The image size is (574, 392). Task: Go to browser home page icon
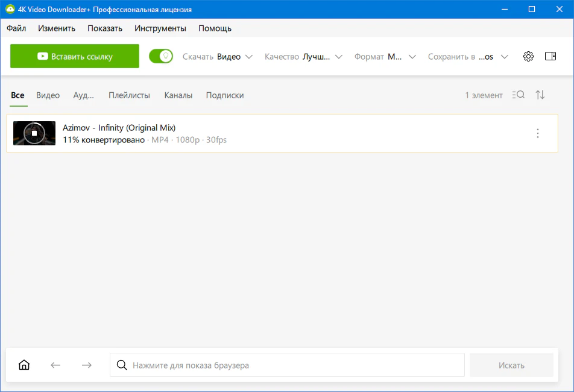pos(24,365)
